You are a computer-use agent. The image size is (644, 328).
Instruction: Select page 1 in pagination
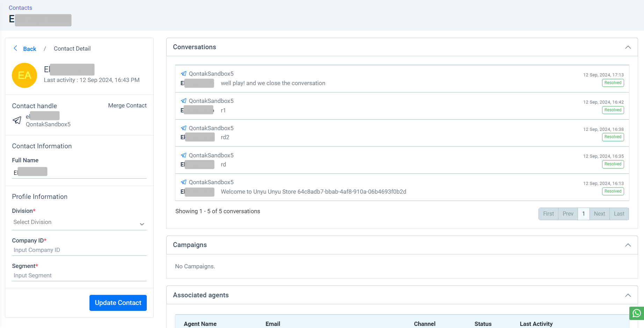tap(583, 214)
